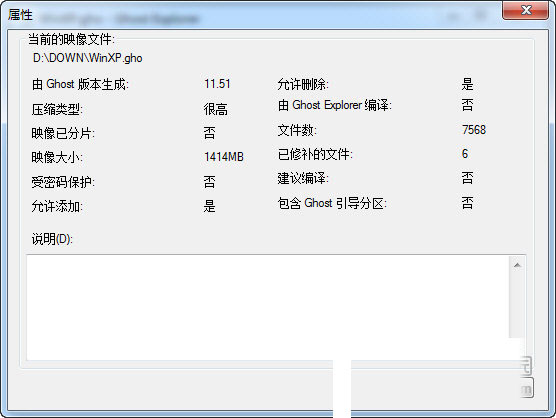The image size is (556, 418).
Task: Click the 否 value beside 包含 Ghost 引导分区
Action: coord(467,203)
